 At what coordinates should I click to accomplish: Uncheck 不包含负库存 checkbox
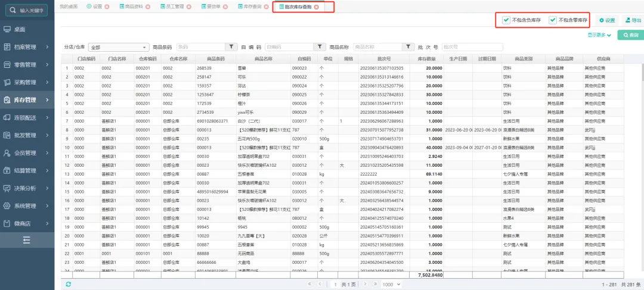coord(506,20)
